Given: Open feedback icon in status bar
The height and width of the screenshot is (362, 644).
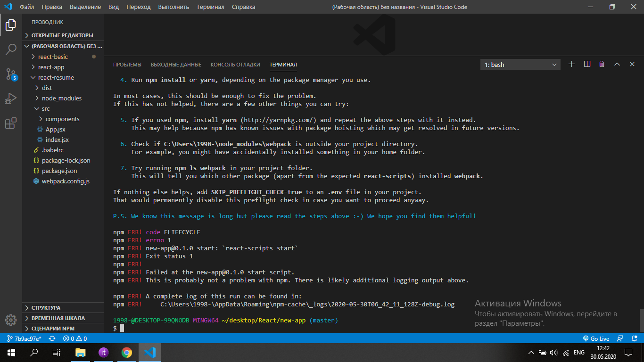Looking at the screenshot, I should coord(621,338).
